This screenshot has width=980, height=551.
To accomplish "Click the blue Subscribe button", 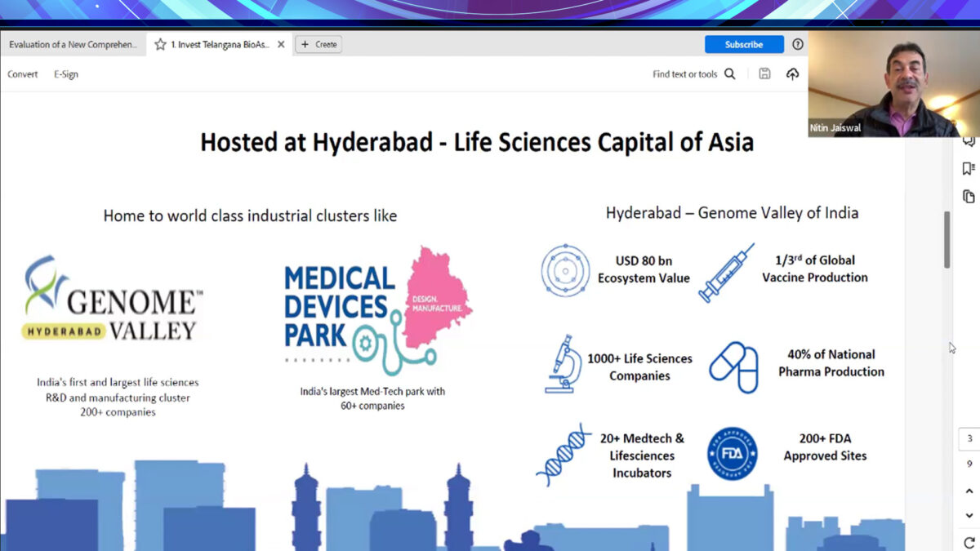I will (743, 44).
